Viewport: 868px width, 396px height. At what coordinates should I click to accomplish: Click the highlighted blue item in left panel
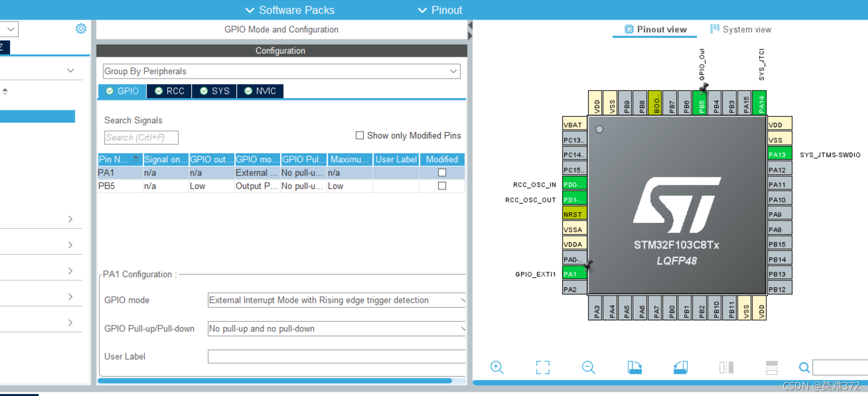click(x=37, y=116)
